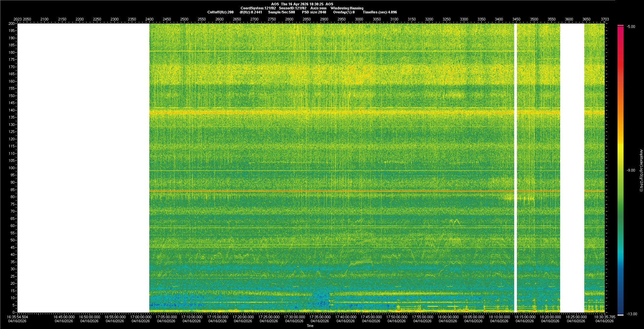Viewport: 644px width, 329px height.
Task: Click the TimeRes.(sec):4.096 label
Action: [x=380, y=12]
